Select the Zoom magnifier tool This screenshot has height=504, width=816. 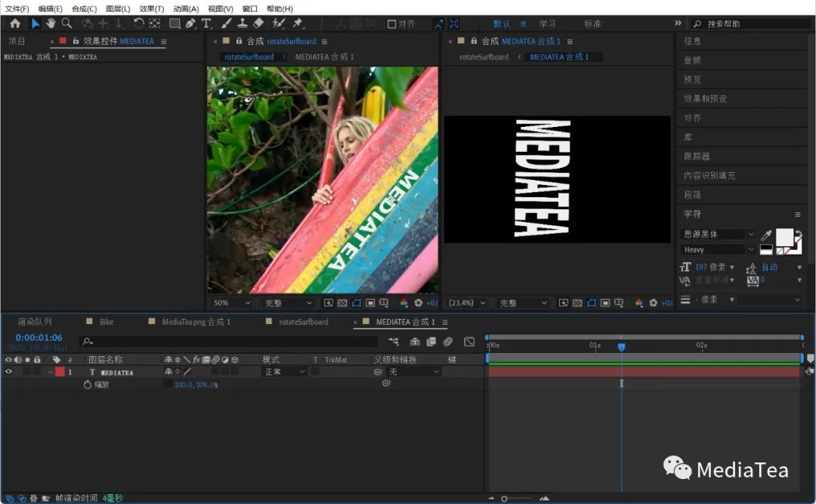click(66, 23)
